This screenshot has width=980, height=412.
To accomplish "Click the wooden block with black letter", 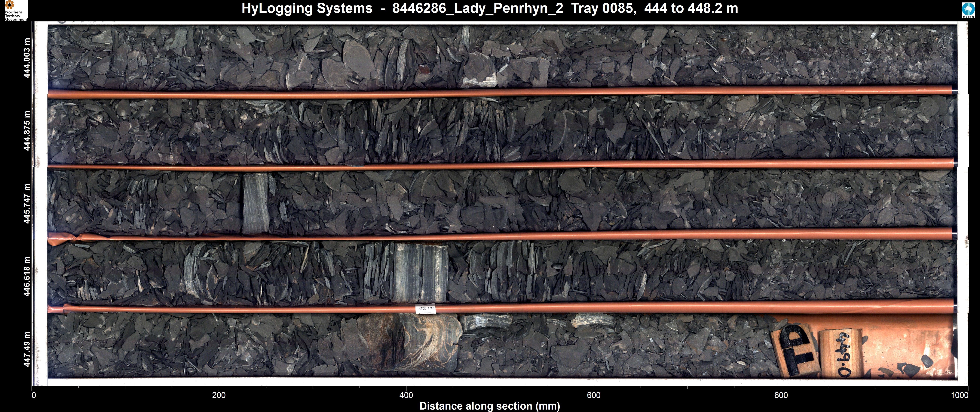I will (x=796, y=351).
